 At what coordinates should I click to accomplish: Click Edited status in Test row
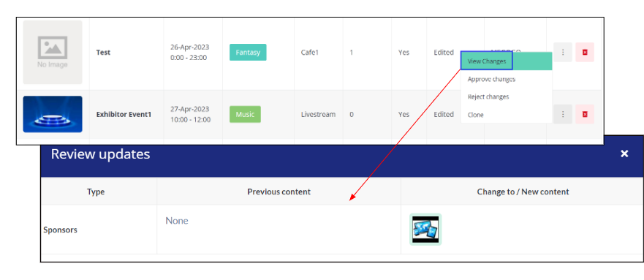pos(444,53)
